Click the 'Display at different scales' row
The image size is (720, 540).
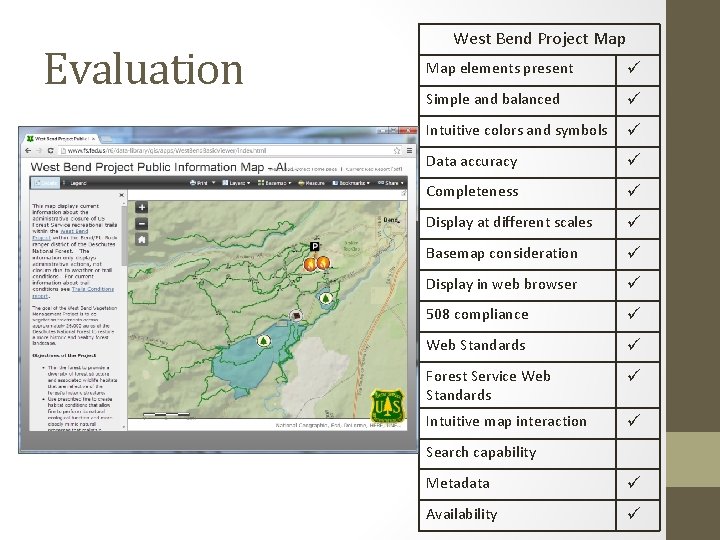coord(540,224)
